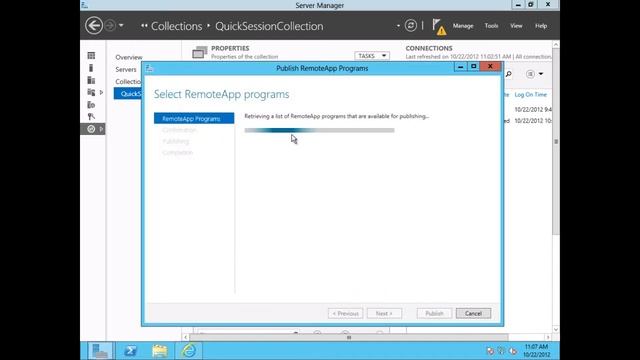Viewport: 640px width, 360px height.
Task: Select the IIS icon in left sidebar
Action: click(x=91, y=105)
